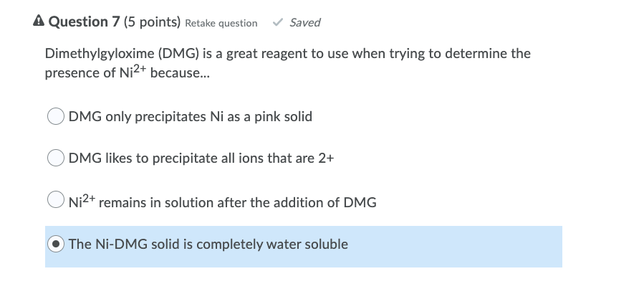Click answer text 'Ni2+ remains in solution'

coord(222,202)
